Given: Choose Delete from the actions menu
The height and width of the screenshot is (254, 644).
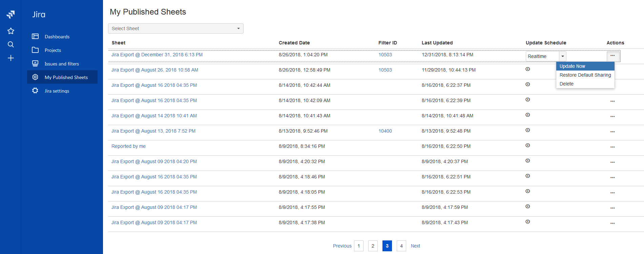Looking at the screenshot, I should (566, 84).
